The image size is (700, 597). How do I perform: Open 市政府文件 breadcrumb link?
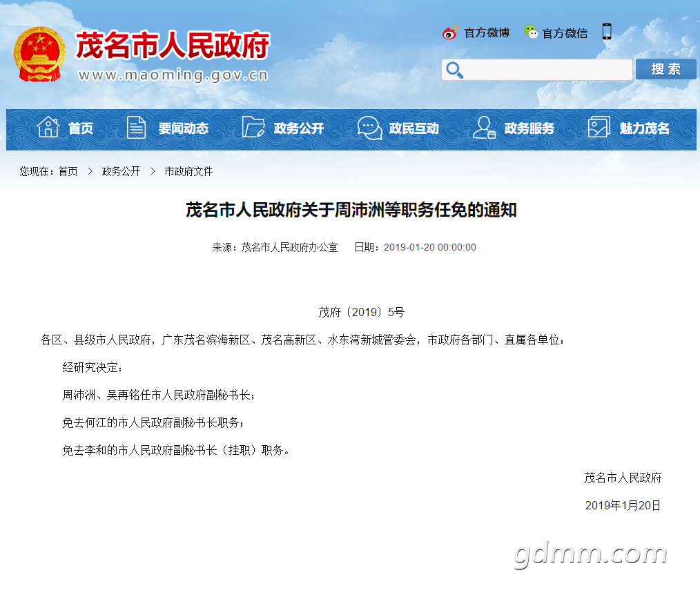tap(188, 171)
